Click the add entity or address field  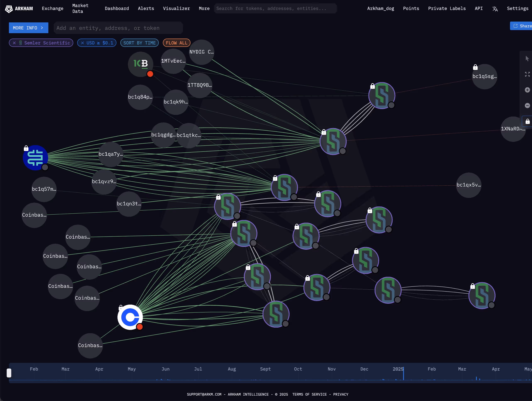[118, 28]
